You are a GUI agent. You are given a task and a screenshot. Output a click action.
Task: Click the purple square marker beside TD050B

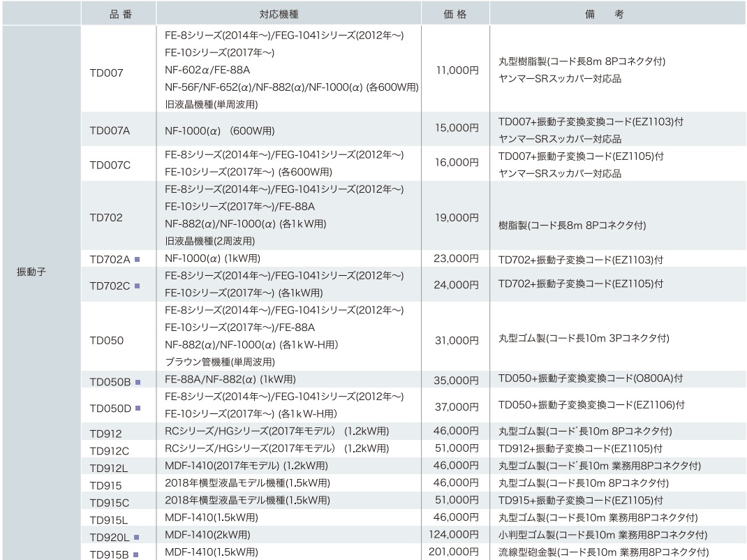coord(138,382)
